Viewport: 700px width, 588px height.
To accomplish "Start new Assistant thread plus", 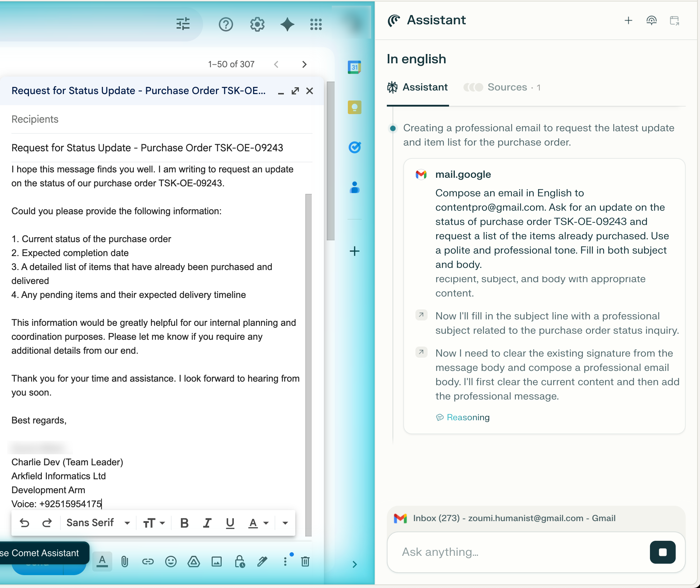I will pyautogui.click(x=628, y=20).
